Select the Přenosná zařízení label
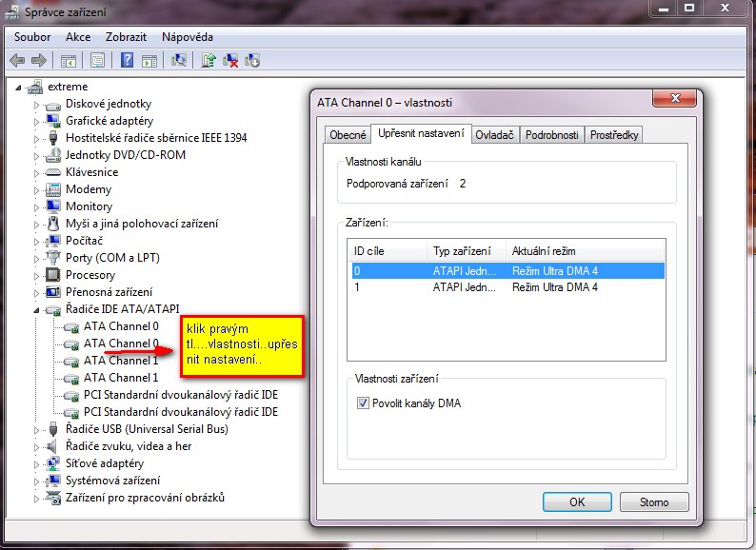756x550 pixels. point(109,292)
